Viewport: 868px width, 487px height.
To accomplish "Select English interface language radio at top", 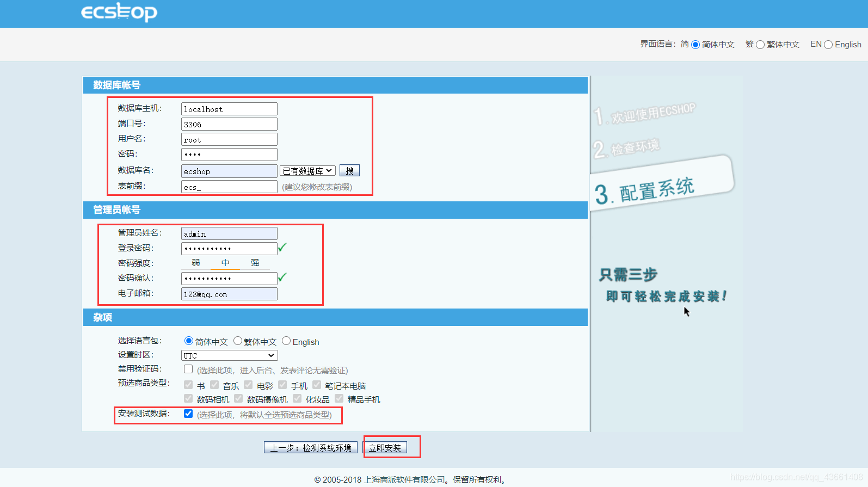I will tap(828, 45).
